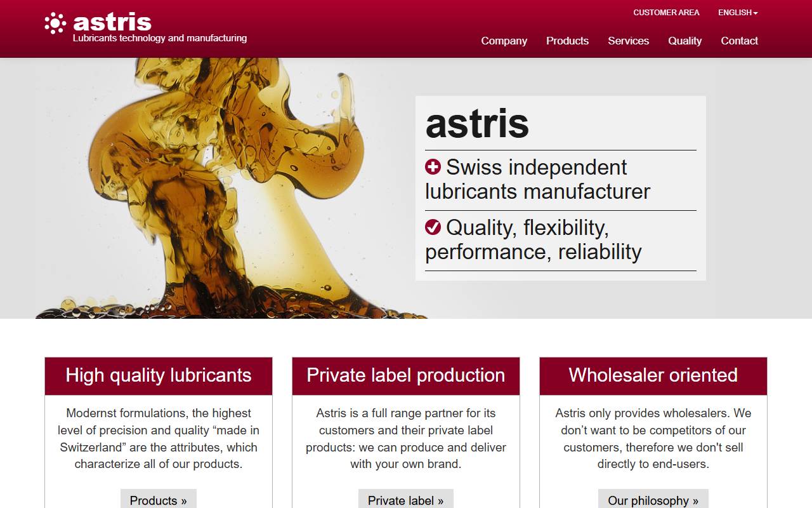Click the astris logo in the header
Image resolution: width=812 pixels, height=508 pixels.
pyautogui.click(x=98, y=22)
